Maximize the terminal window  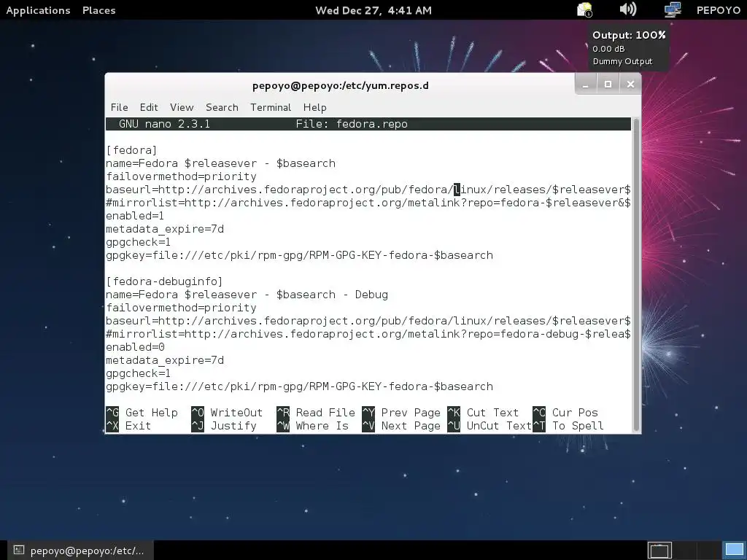[x=608, y=85]
